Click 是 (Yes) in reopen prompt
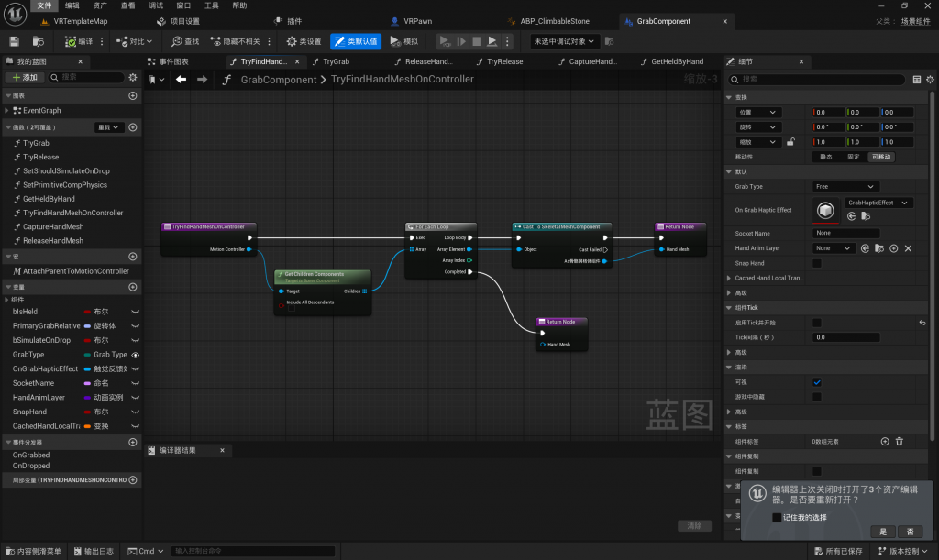The width and height of the screenshot is (939, 560). 883,532
